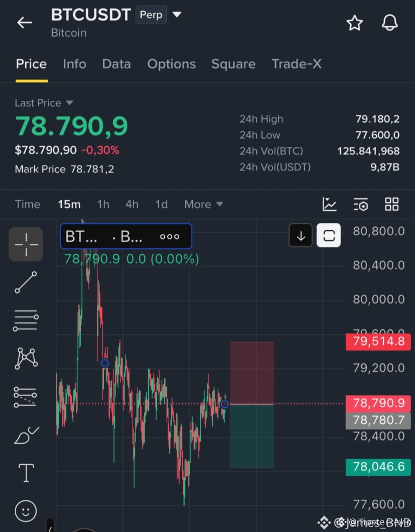Open the symbol switcher dropdown arrow
The height and width of the screenshot is (532, 415).
pyautogui.click(x=177, y=15)
